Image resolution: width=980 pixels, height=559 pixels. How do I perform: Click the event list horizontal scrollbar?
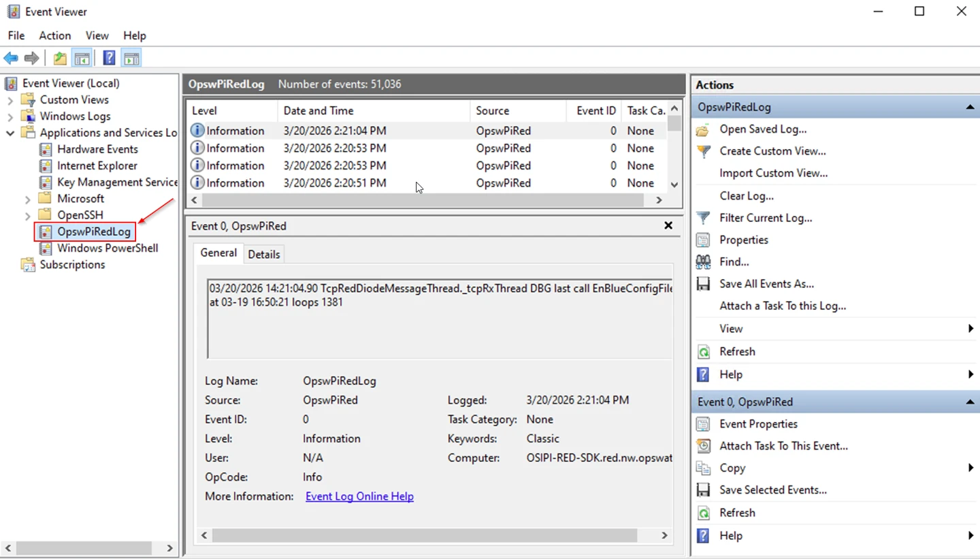(422, 200)
